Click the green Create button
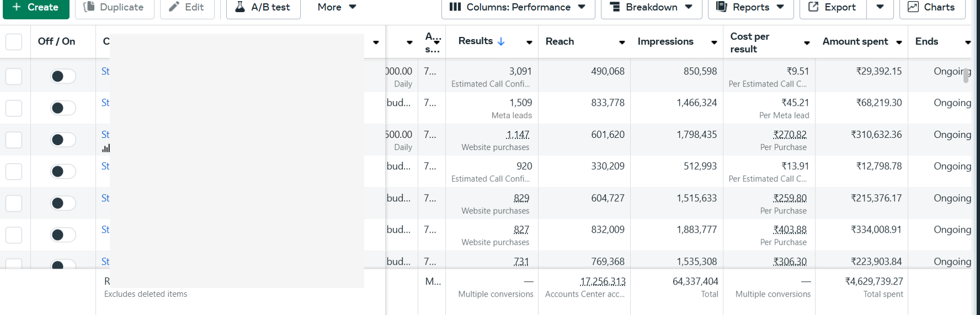Image resolution: width=980 pixels, height=315 pixels. point(36,7)
